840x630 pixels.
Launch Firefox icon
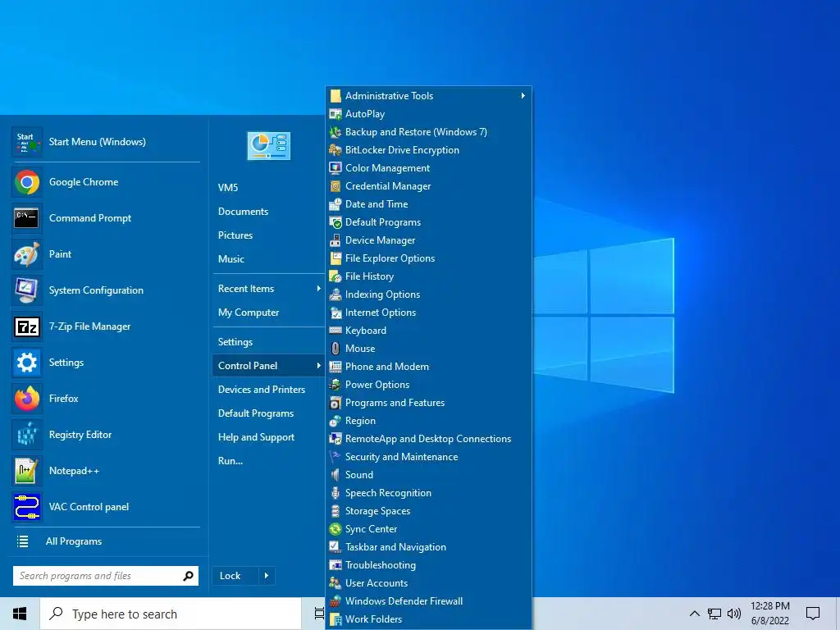point(26,399)
